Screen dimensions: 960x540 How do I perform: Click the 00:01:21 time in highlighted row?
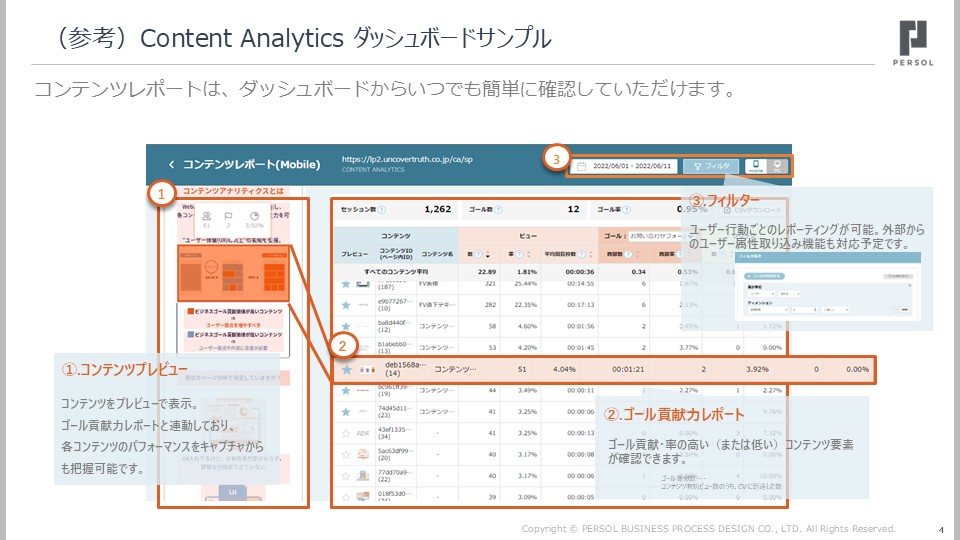click(628, 370)
